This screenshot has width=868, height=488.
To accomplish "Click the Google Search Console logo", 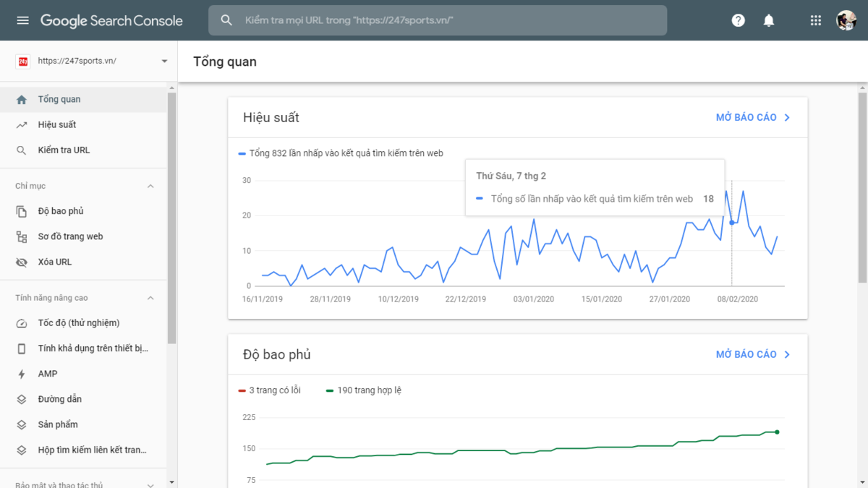I will tap(111, 20).
